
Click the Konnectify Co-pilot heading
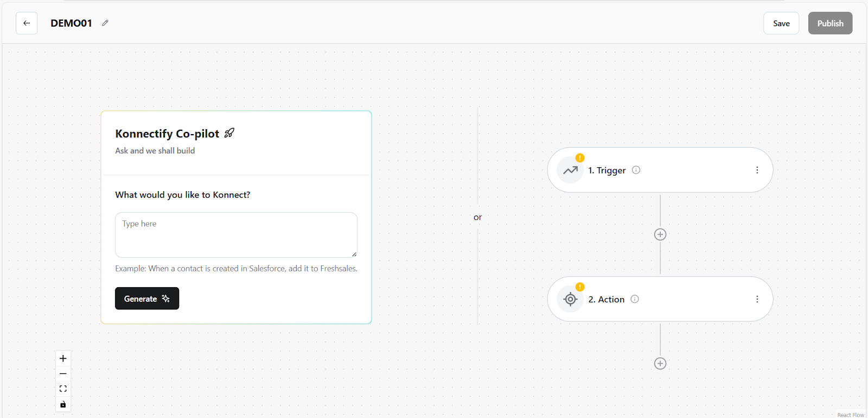167,134
